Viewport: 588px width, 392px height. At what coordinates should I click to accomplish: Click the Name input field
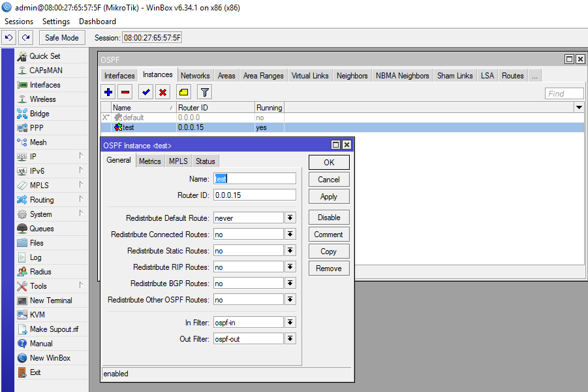click(255, 179)
